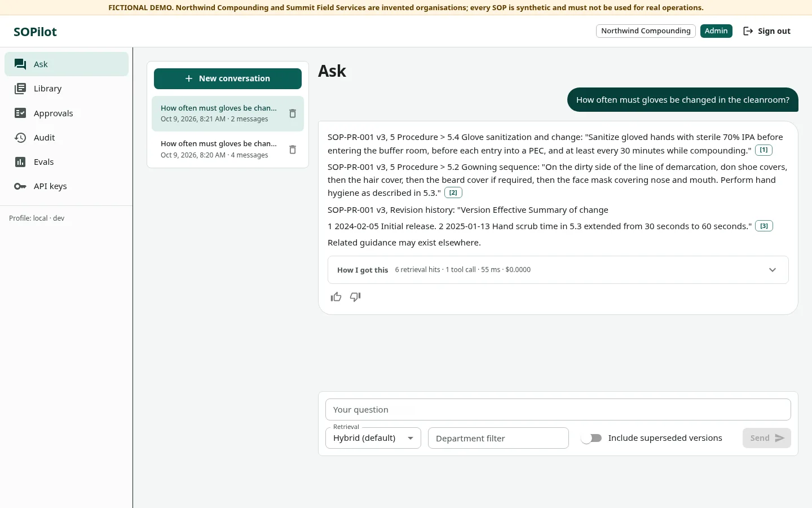Viewport: 812px width, 508px height.
Task: Click the Department filter field
Action: pyautogui.click(x=498, y=438)
